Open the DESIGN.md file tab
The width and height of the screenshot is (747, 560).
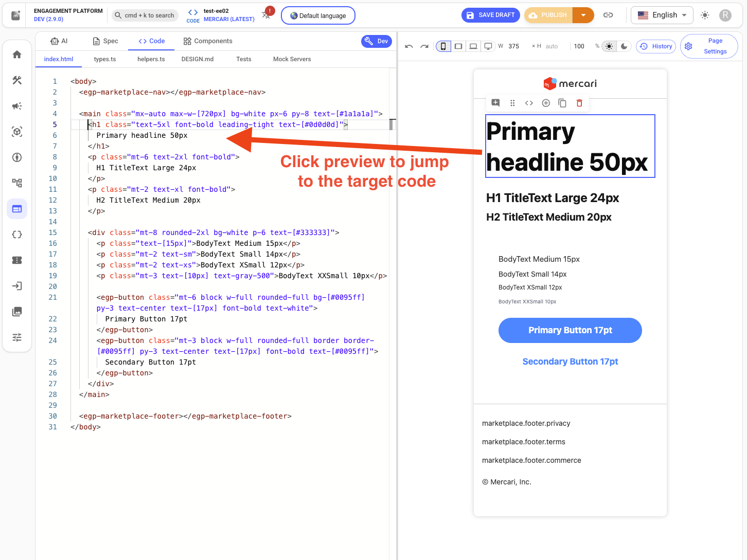[x=198, y=59]
